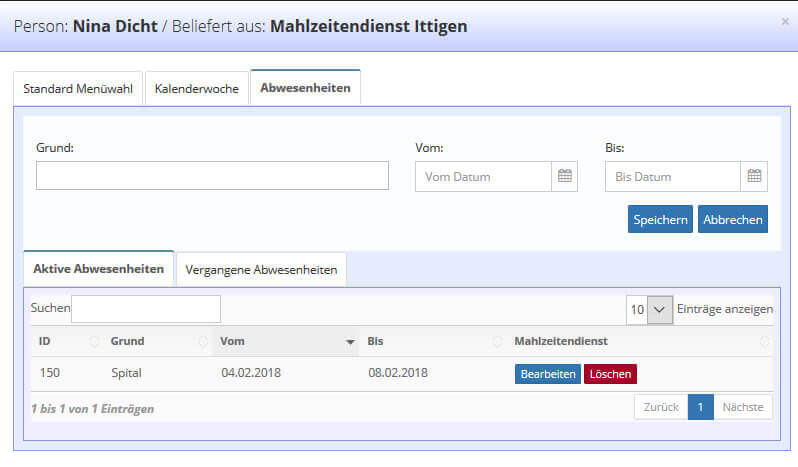Delete the Spital absence entry

[610, 374]
